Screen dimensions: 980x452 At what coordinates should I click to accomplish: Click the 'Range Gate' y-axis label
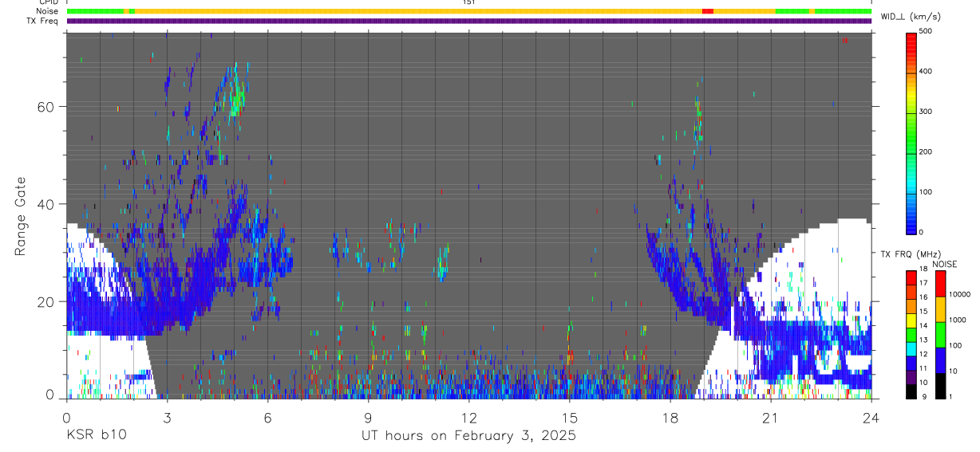tap(22, 215)
